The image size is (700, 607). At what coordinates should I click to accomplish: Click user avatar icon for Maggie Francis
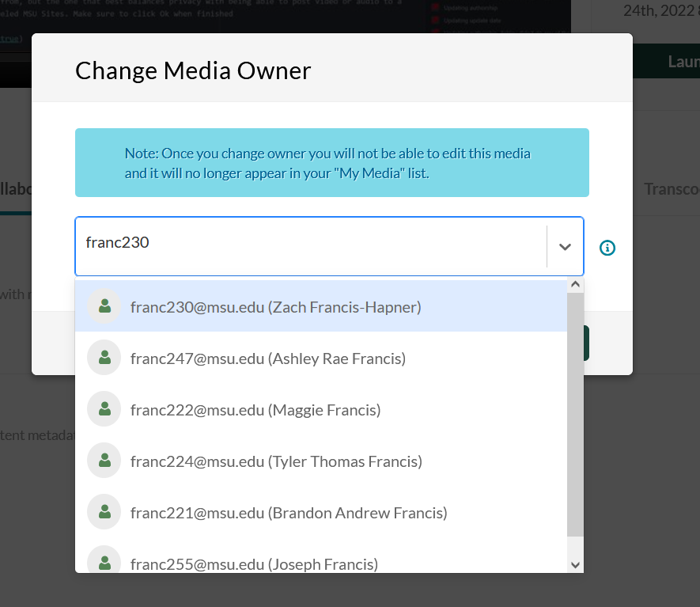[104, 409]
